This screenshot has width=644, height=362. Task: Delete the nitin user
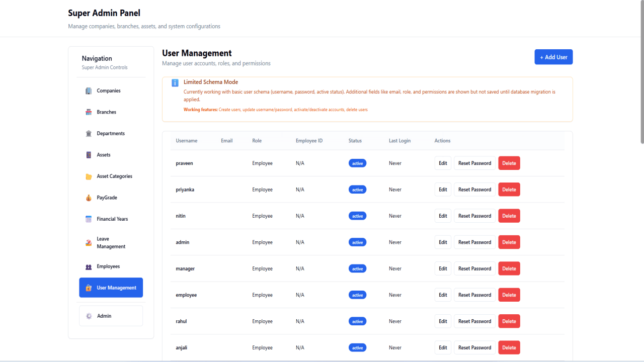coord(509,216)
